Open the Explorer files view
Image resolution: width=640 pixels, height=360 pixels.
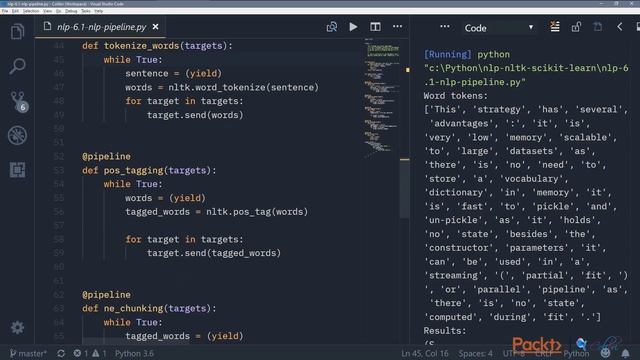point(17,31)
